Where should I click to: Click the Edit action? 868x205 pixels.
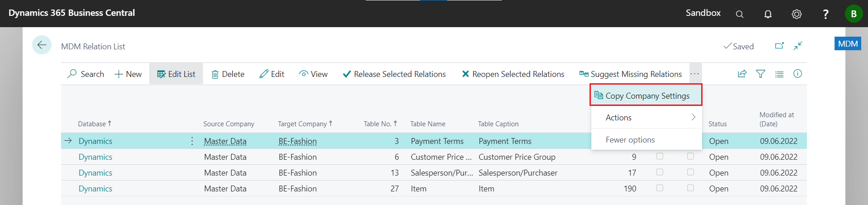[272, 74]
